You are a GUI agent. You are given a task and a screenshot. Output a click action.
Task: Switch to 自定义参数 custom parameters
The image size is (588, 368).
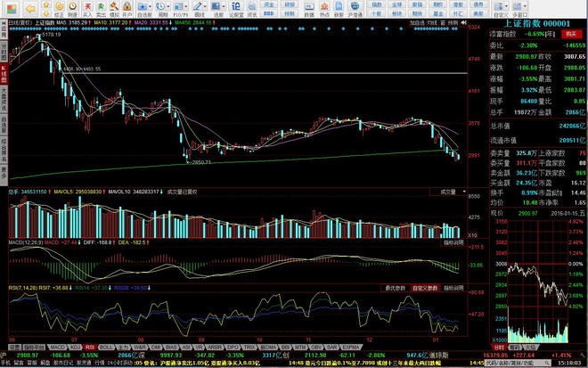click(x=425, y=288)
